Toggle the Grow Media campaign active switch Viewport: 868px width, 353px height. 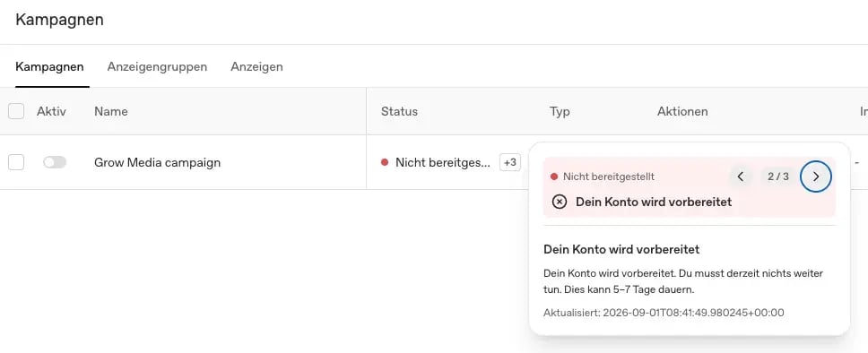click(x=55, y=162)
